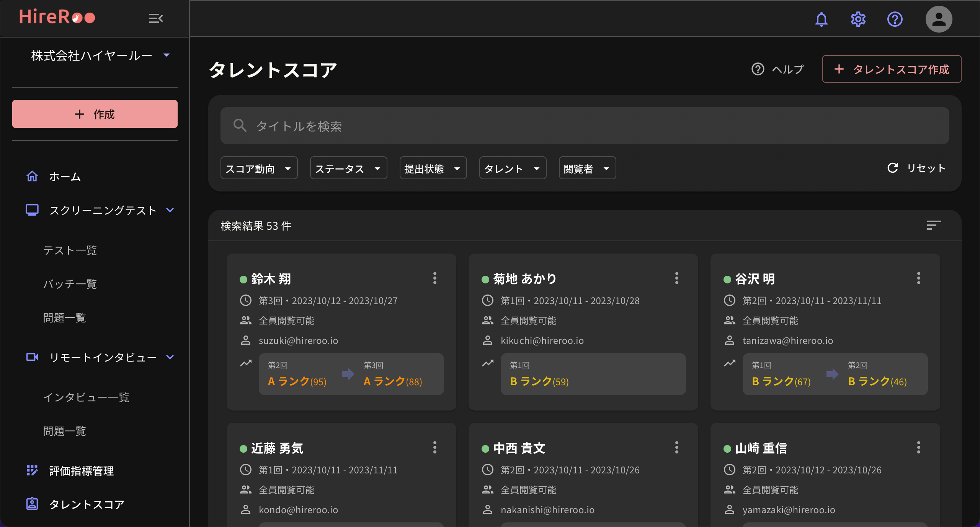The image size is (980, 527).
Task: Collapse the sidebar menu icon
Action: tap(156, 18)
